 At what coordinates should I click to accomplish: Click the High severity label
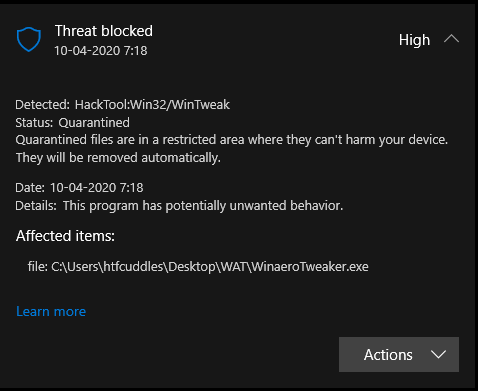click(x=414, y=40)
